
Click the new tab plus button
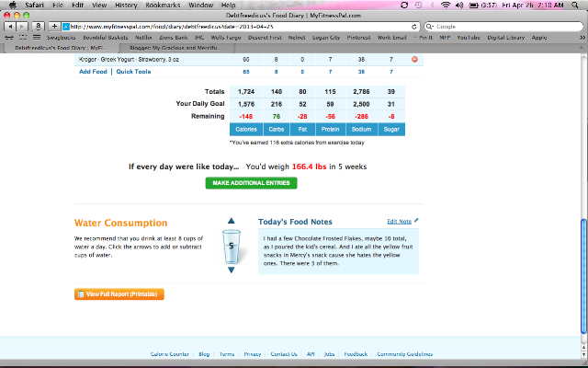click(582, 48)
